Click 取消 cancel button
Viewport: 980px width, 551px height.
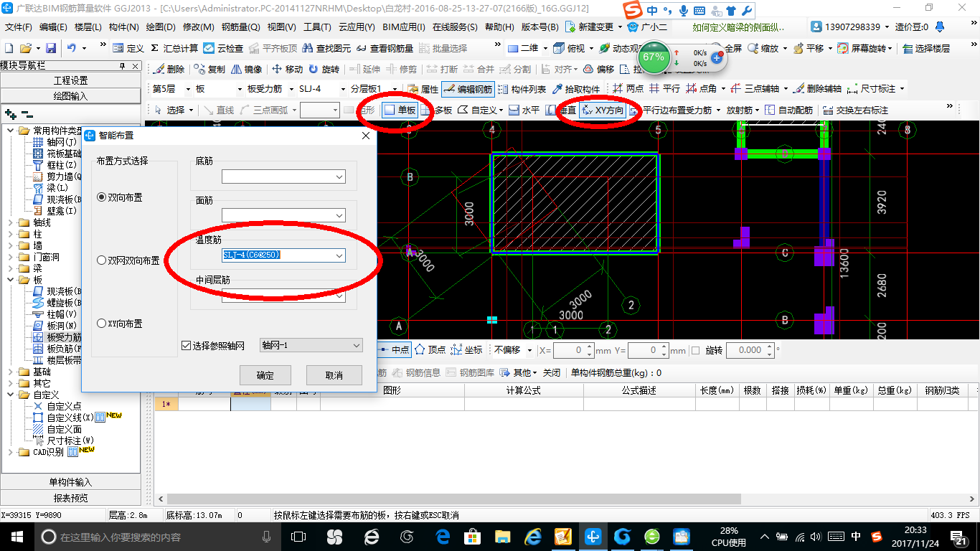pyautogui.click(x=334, y=375)
